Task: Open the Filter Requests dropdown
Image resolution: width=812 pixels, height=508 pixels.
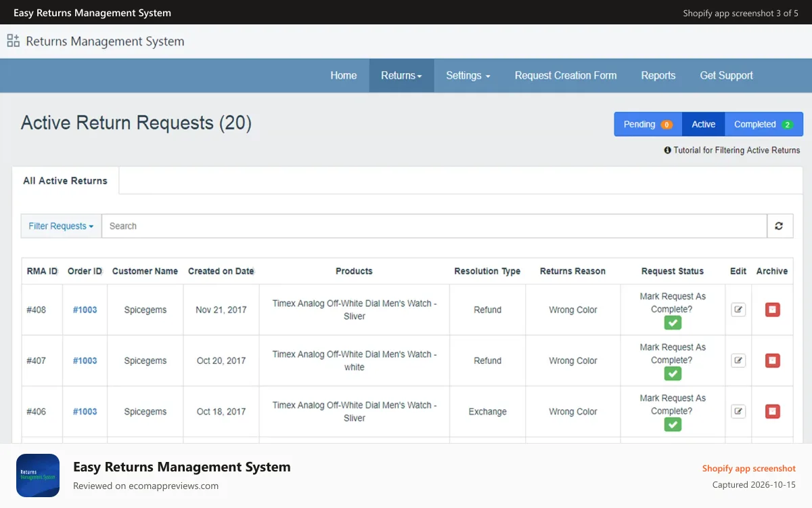Action: [61, 226]
